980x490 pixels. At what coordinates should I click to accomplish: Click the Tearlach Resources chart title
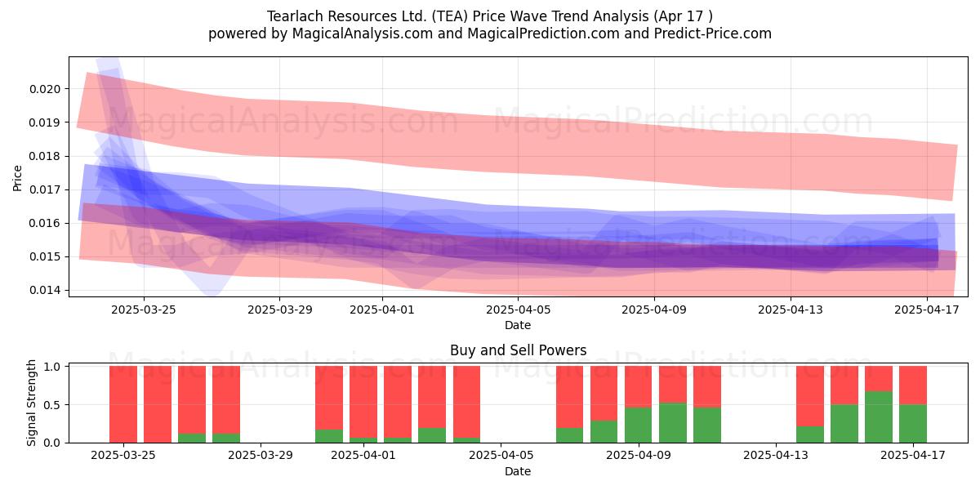pos(490,16)
